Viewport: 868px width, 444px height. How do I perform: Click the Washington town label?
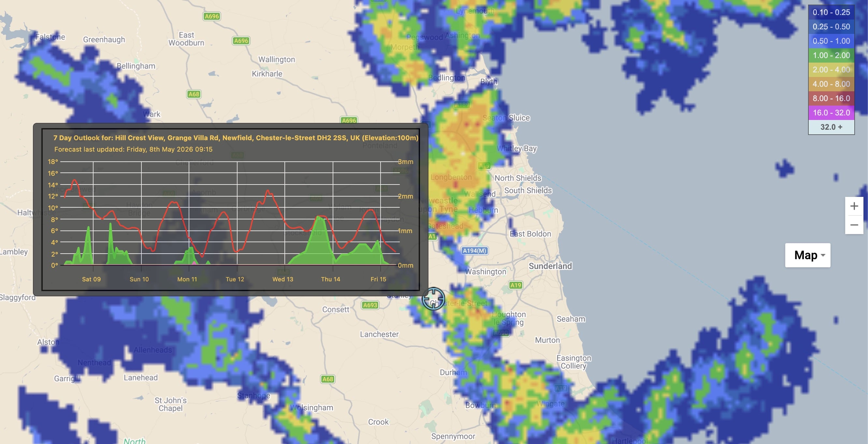485,272
